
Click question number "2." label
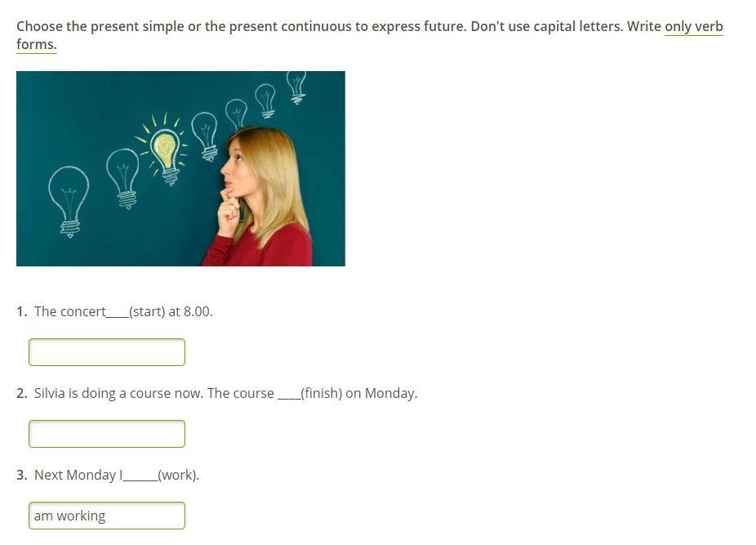(x=22, y=393)
